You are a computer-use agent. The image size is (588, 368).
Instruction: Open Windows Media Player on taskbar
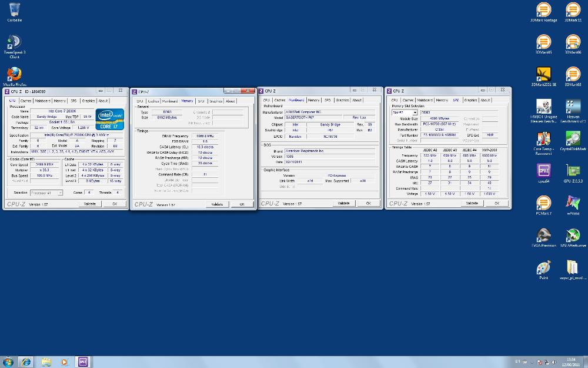[65, 362]
